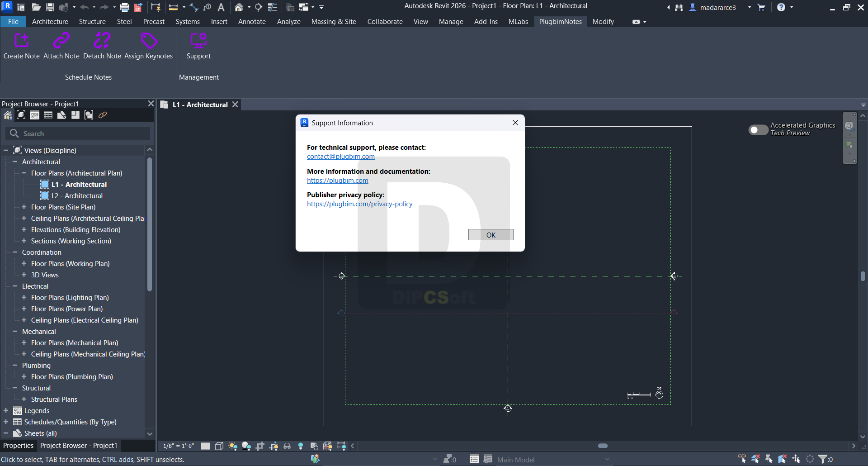The width and height of the screenshot is (868, 466).
Task: Switch to the Modify ribbon tab
Action: pyautogui.click(x=603, y=22)
